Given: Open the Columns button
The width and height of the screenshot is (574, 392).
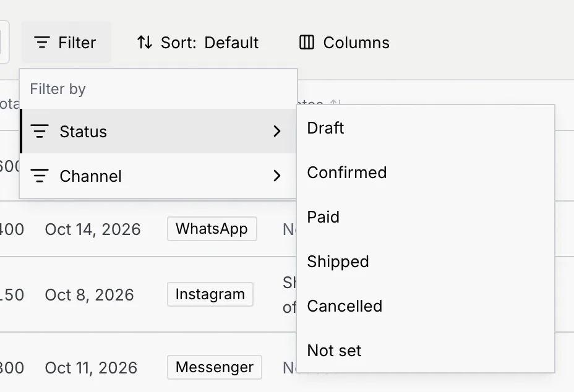Looking at the screenshot, I should pos(345,43).
